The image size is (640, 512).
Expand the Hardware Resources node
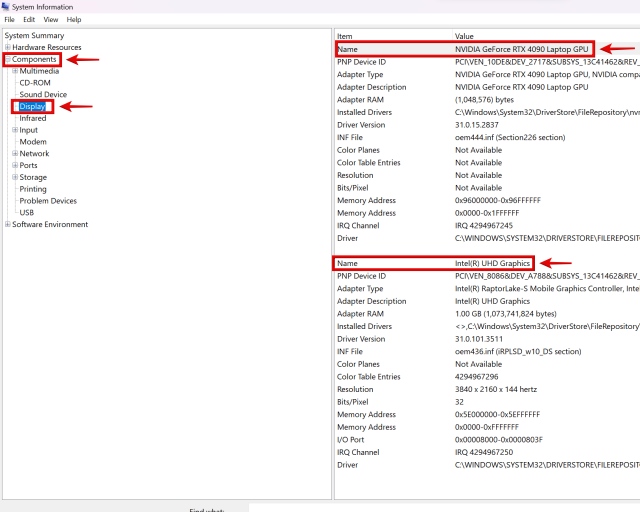[7, 47]
